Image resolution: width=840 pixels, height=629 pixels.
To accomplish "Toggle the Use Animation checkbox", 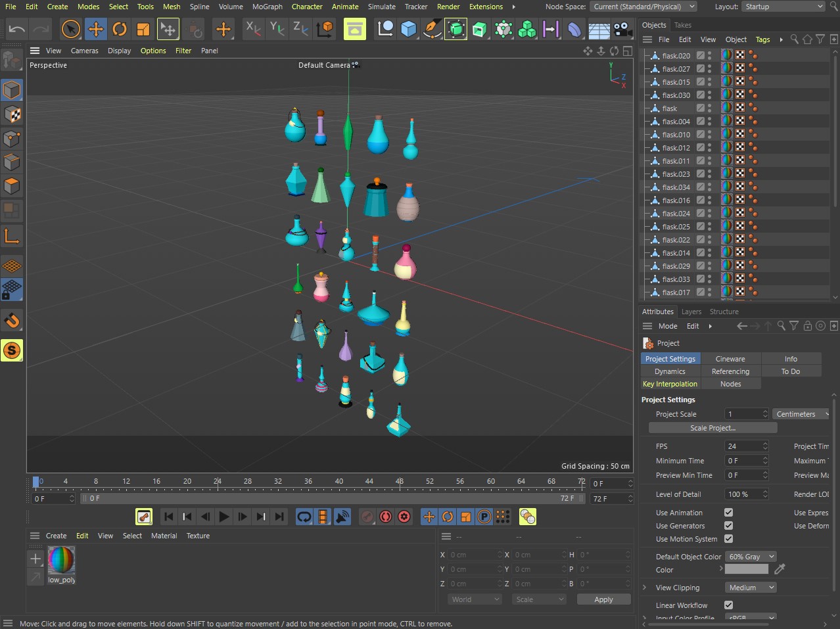I will click(x=728, y=513).
